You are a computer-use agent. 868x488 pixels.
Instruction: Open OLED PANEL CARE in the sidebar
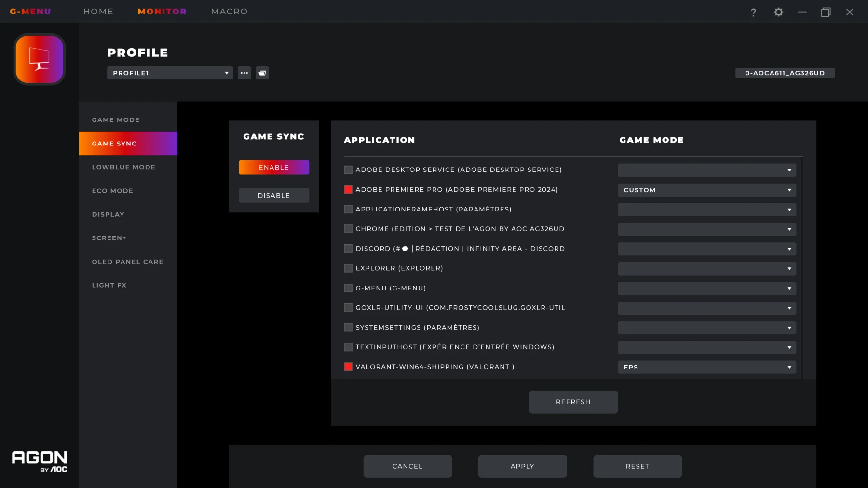[127, 261]
